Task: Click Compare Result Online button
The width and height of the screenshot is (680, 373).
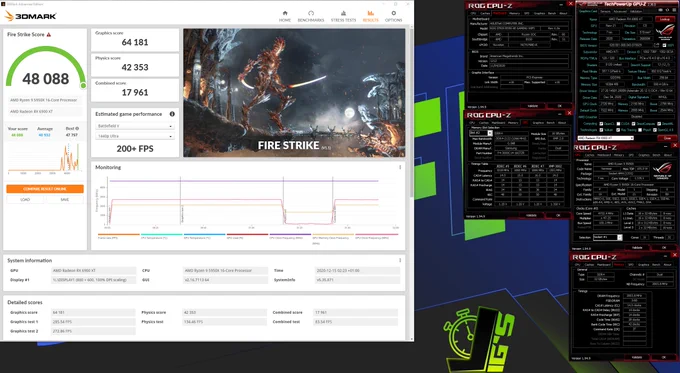Action: pos(45,189)
